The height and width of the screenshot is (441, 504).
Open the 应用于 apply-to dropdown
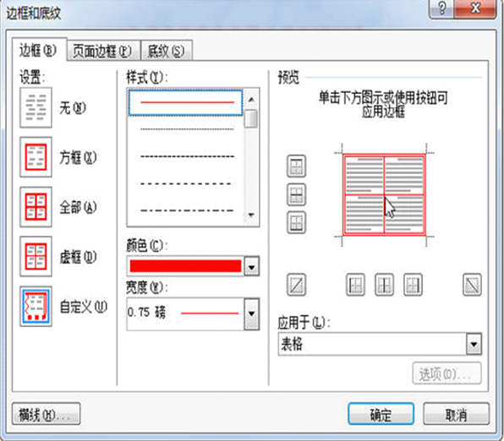pos(474,344)
